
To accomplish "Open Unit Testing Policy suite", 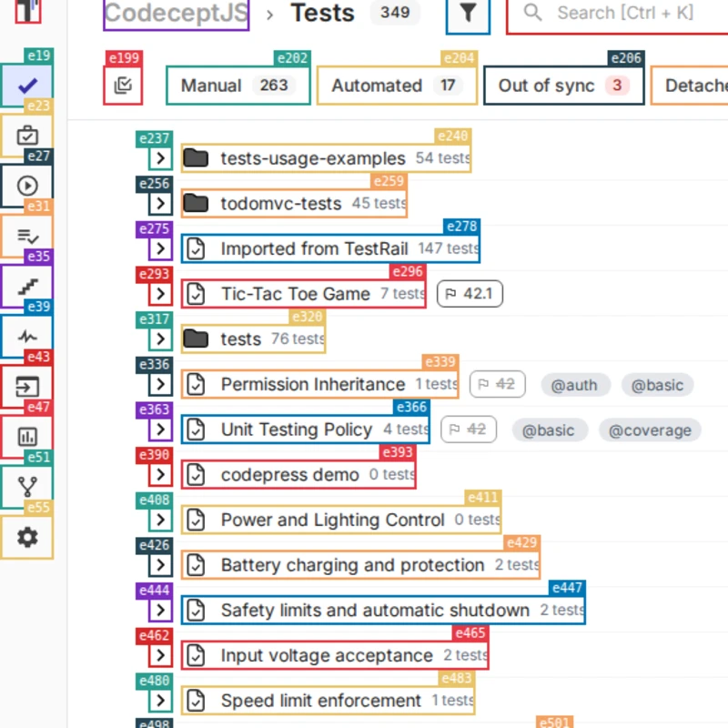I will coord(305,429).
